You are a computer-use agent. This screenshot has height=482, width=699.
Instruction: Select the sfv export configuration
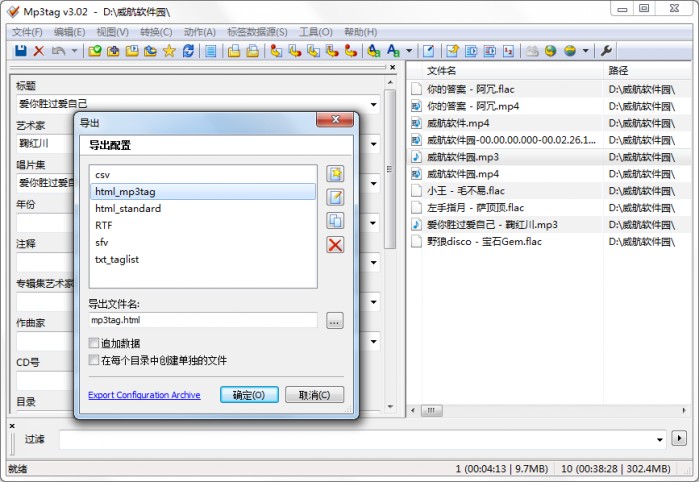coord(203,243)
